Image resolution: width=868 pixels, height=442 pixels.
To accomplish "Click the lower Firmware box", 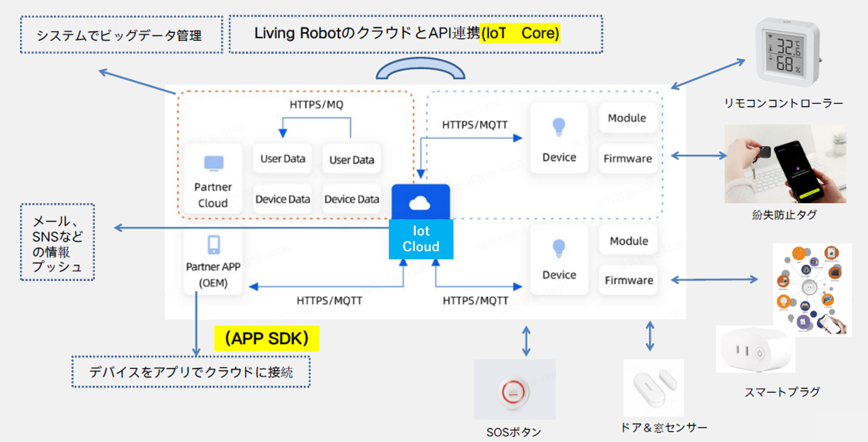I will 629,280.
